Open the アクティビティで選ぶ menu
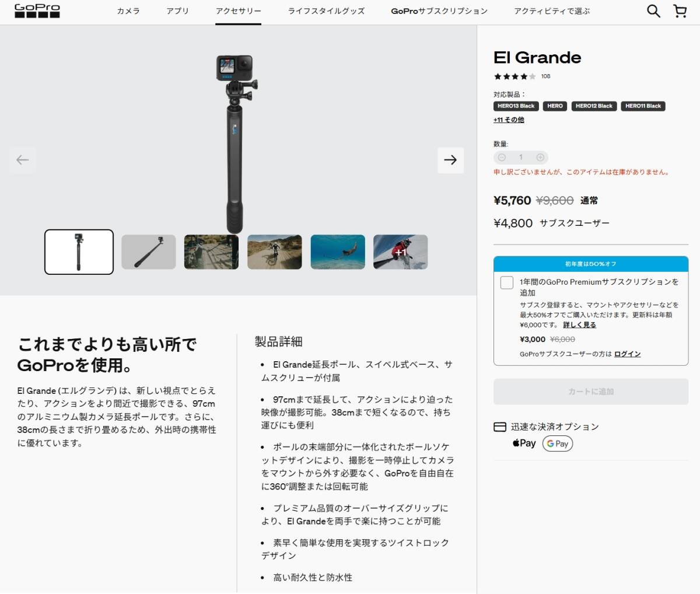This screenshot has height=594, width=700. 552,11
